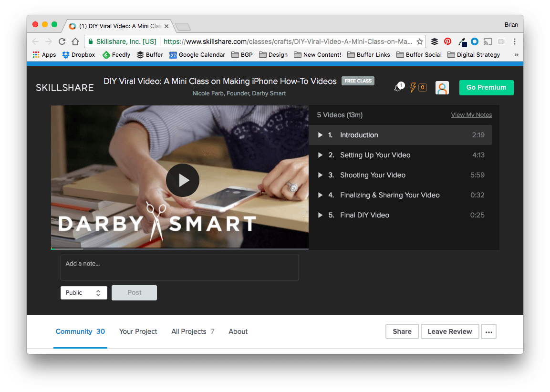The height and width of the screenshot is (392, 550).
Task: Open the Public visibility dropdown
Action: [83, 292]
